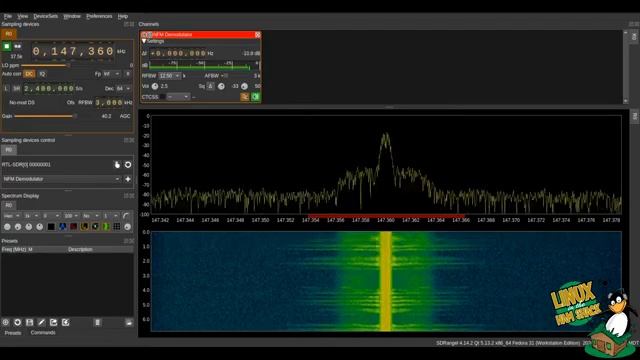Turn the Vol knob in NFM Demodulator
Image resolution: width=640 pixels, height=360 pixels.
point(155,86)
